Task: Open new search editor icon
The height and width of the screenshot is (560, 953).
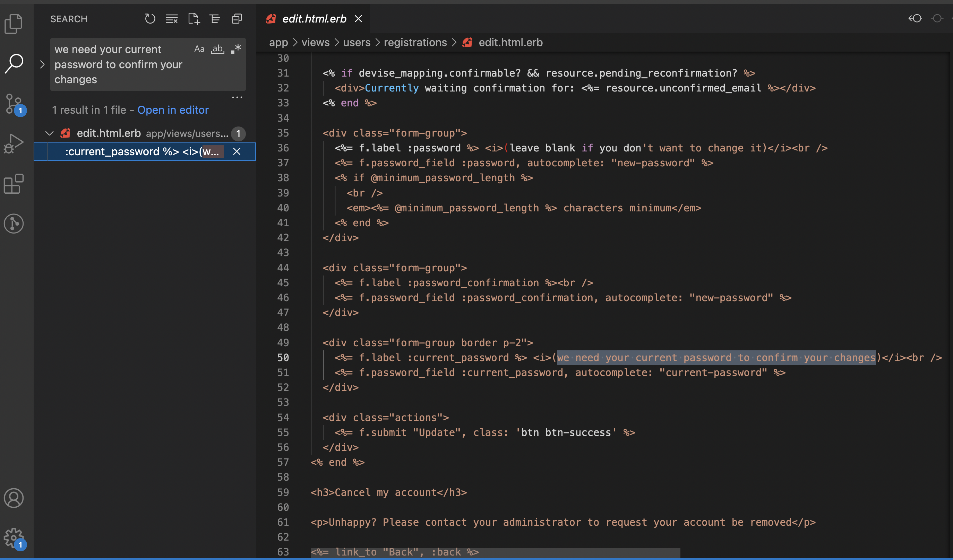Action: click(194, 18)
